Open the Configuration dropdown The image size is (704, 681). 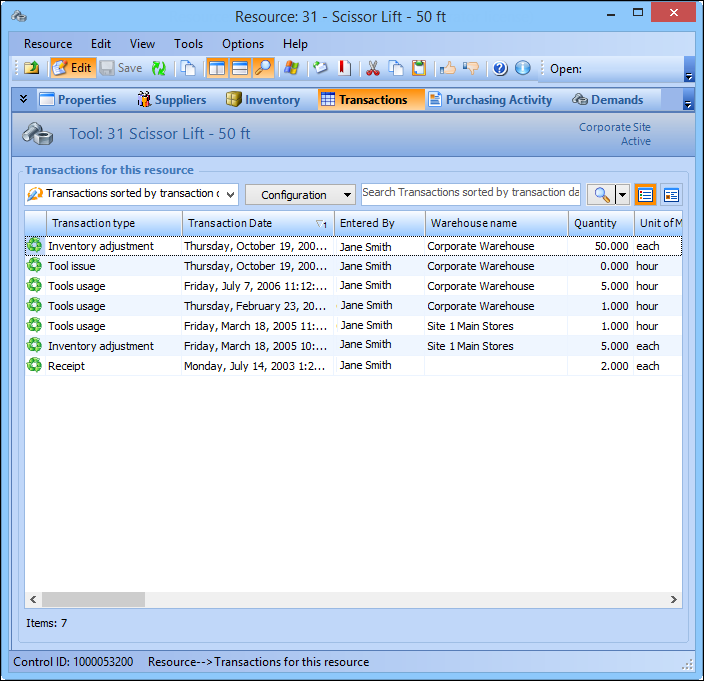(x=300, y=195)
